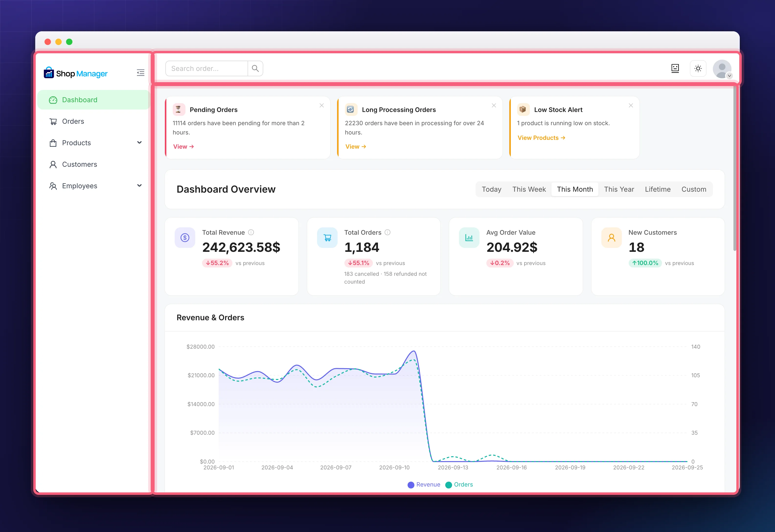Image resolution: width=775 pixels, height=532 pixels.
Task: Click Total Orders info icon
Action: coord(387,232)
